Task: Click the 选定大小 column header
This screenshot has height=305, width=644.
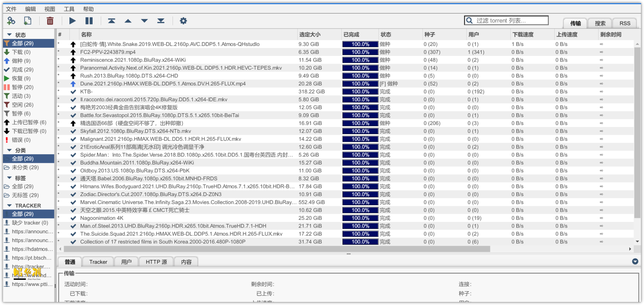Action: coord(310,35)
